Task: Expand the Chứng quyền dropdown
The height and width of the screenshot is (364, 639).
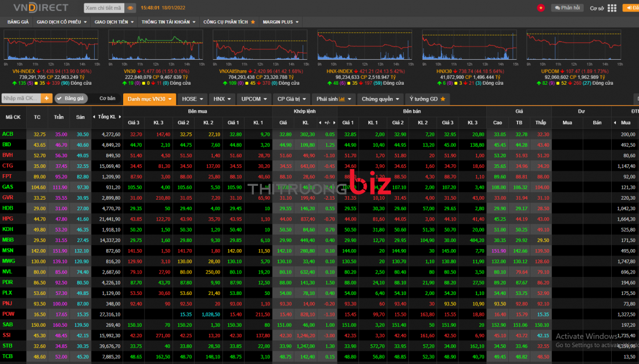Action: (x=380, y=99)
